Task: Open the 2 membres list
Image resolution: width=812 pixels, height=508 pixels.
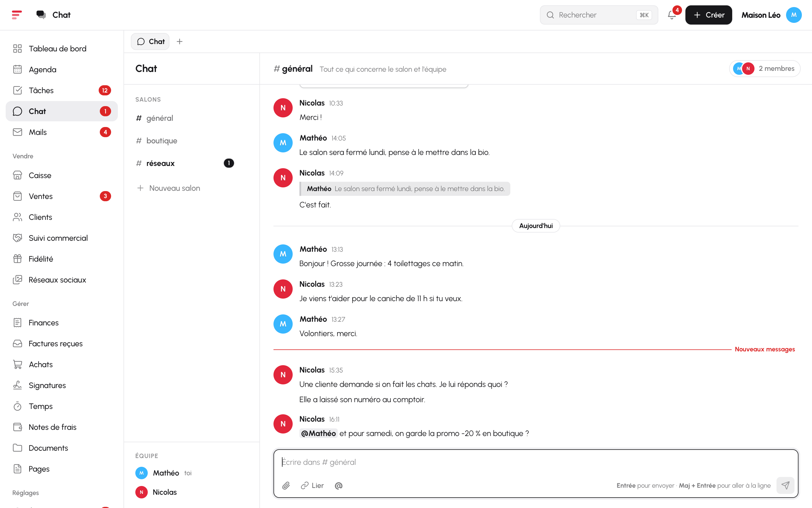Action: click(x=764, y=69)
